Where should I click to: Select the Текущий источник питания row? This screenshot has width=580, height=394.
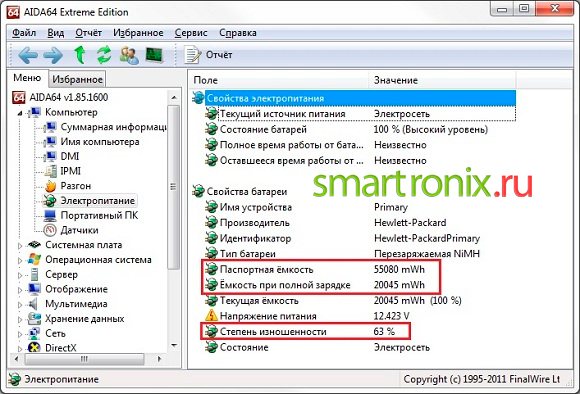(360, 114)
